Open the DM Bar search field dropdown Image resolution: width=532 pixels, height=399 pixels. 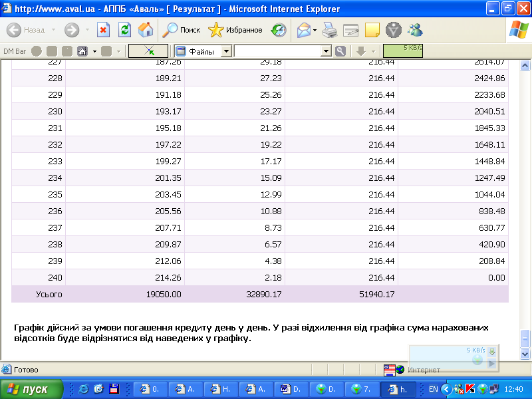pyautogui.click(x=326, y=51)
